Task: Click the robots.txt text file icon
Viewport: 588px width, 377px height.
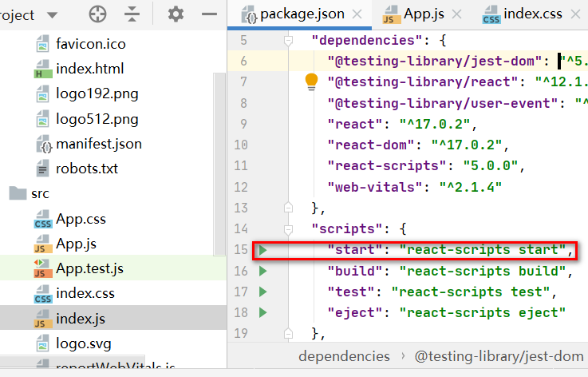Action: [43, 169]
